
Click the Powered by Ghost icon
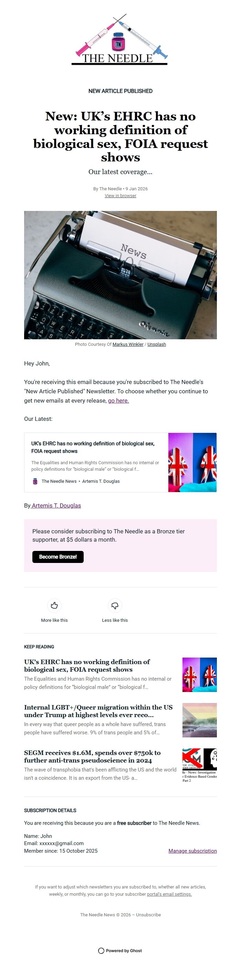(101, 950)
